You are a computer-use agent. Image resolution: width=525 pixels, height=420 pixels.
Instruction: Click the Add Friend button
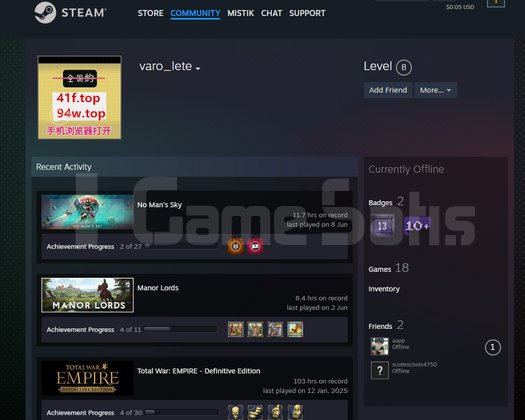pyautogui.click(x=388, y=90)
